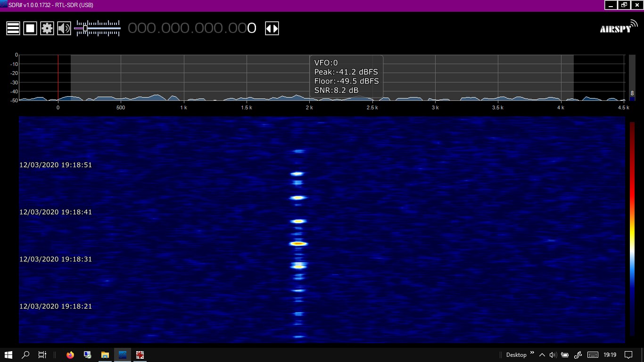
Task: Mute audio with the speaker icon
Action: pos(64,28)
